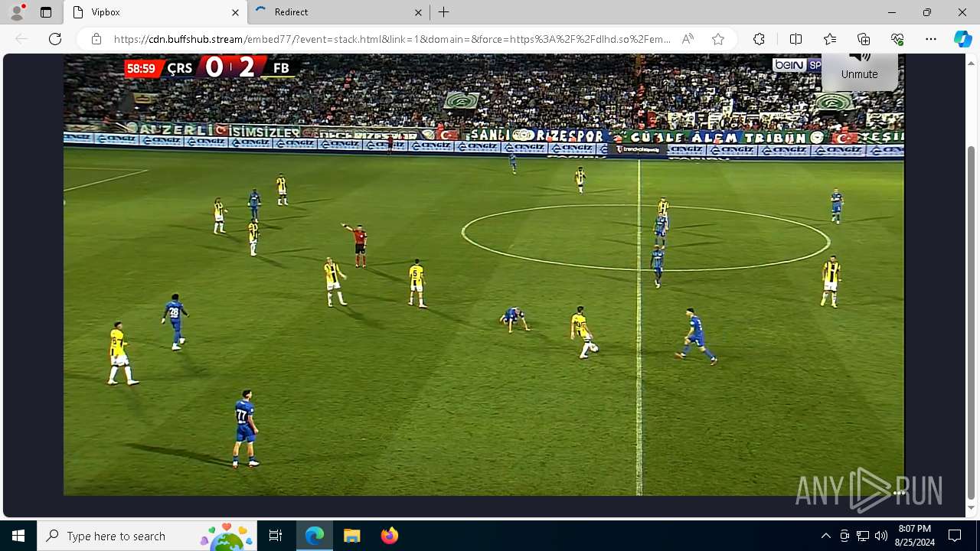
Task: Open the notification center
Action: (x=955, y=536)
